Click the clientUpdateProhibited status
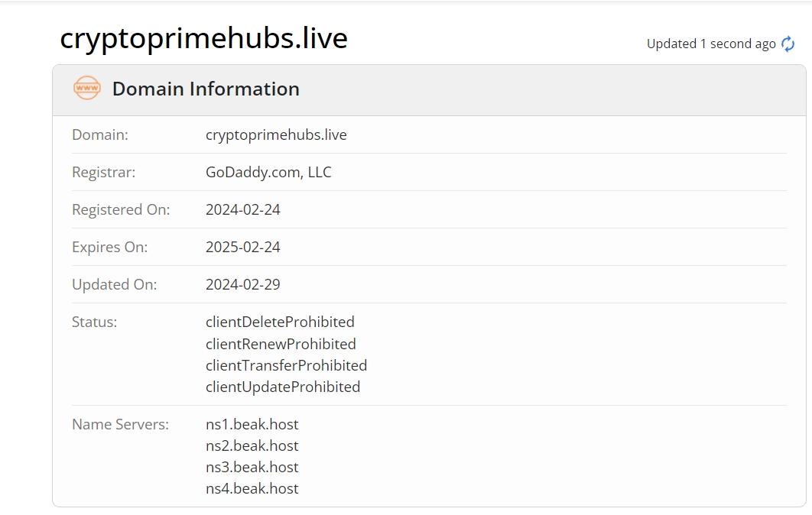The image size is (812, 515). pos(283,387)
